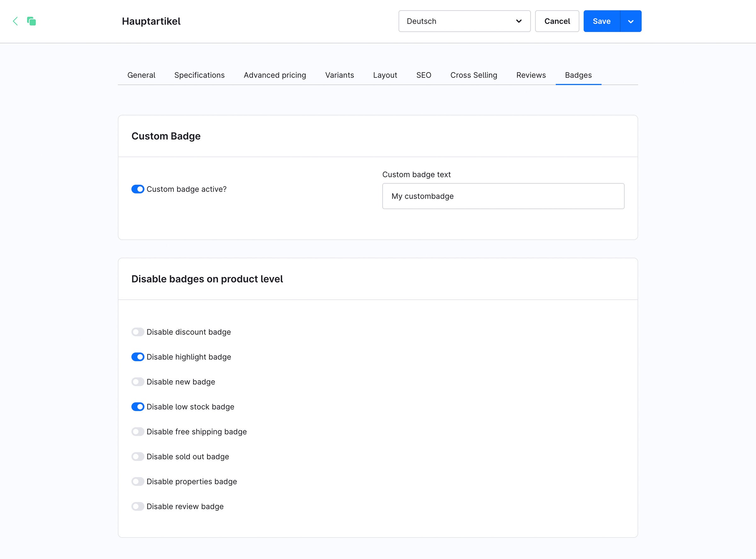Click the green duplicate product icon
This screenshot has height=559, width=756.
31,21
